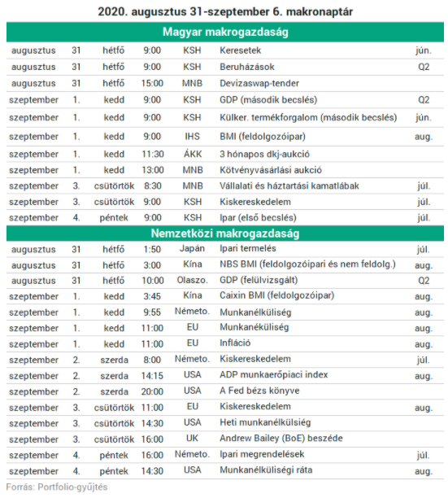
Task: Click 'Munkanélküliség' in the Németo. row
Action: (255, 312)
